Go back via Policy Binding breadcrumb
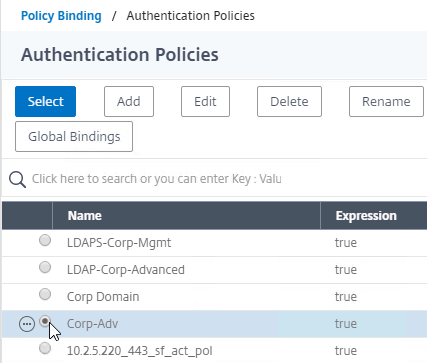This screenshot has width=427, height=363. 61,16
